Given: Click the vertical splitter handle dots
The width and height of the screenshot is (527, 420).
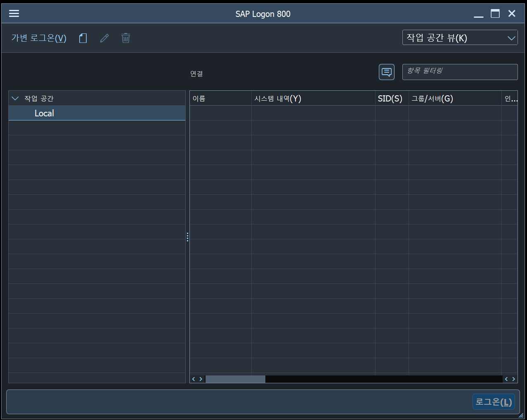Looking at the screenshot, I should (x=187, y=237).
